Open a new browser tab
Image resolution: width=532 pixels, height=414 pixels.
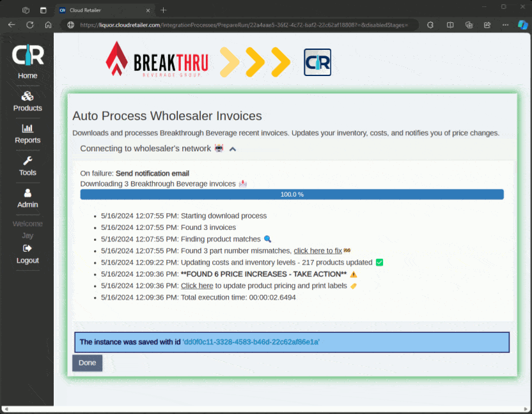click(x=164, y=10)
